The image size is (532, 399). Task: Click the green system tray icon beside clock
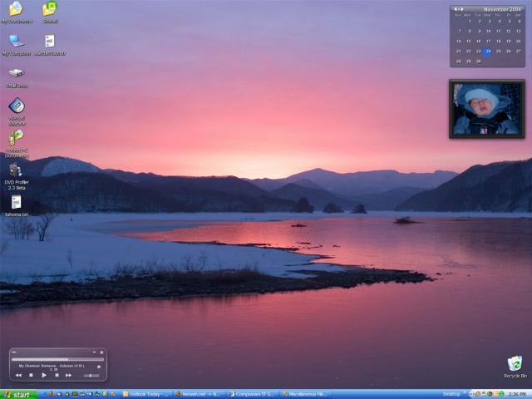click(501, 394)
